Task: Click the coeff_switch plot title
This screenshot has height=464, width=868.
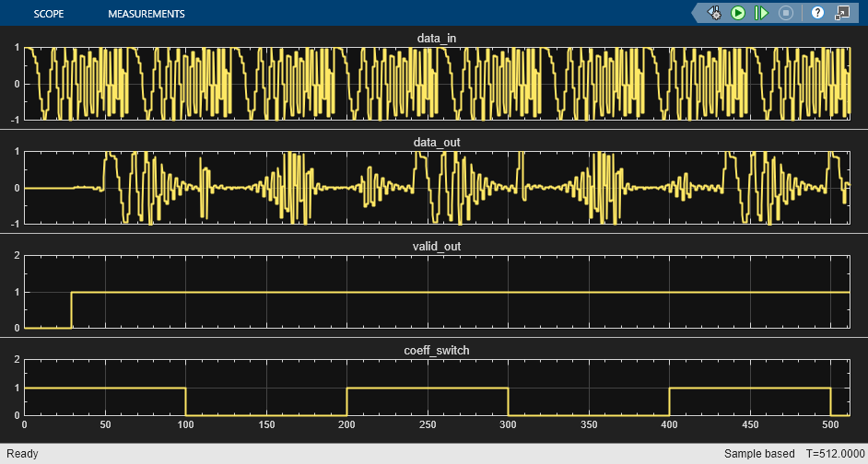Action: pos(437,350)
